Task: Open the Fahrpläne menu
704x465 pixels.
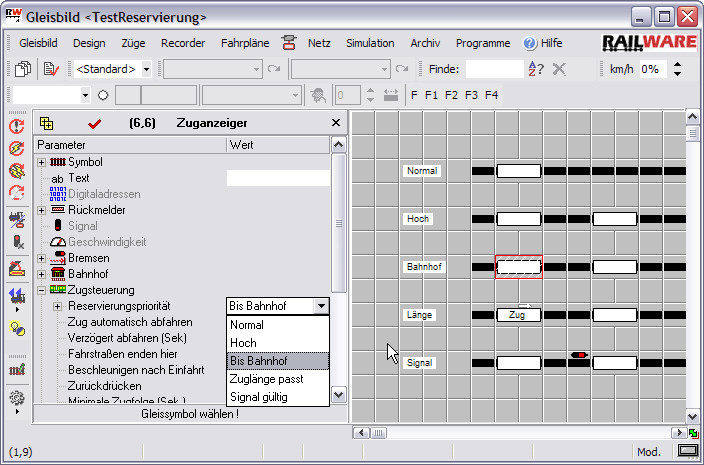Action: 245,43
